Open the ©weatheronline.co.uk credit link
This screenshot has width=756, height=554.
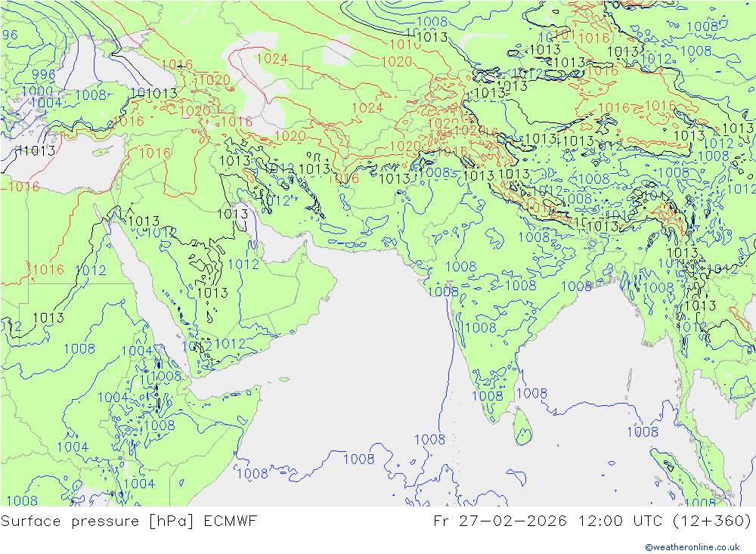click(x=692, y=547)
